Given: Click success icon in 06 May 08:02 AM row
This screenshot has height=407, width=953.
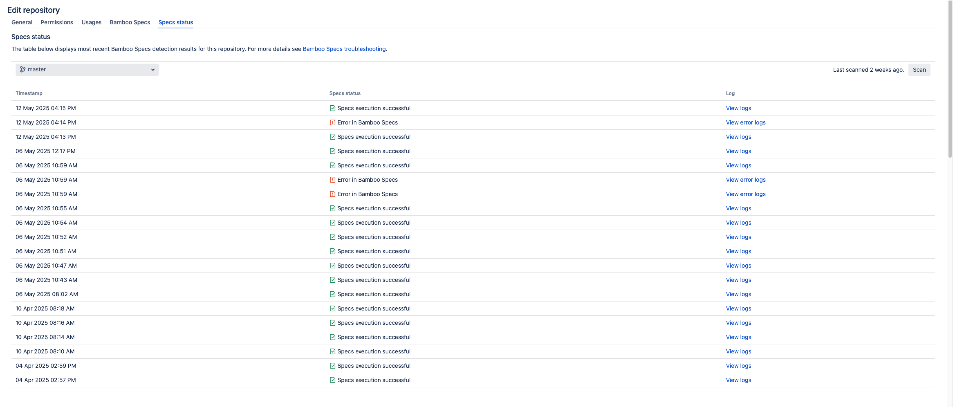Looking at the screenshot, I should (332, 294).
